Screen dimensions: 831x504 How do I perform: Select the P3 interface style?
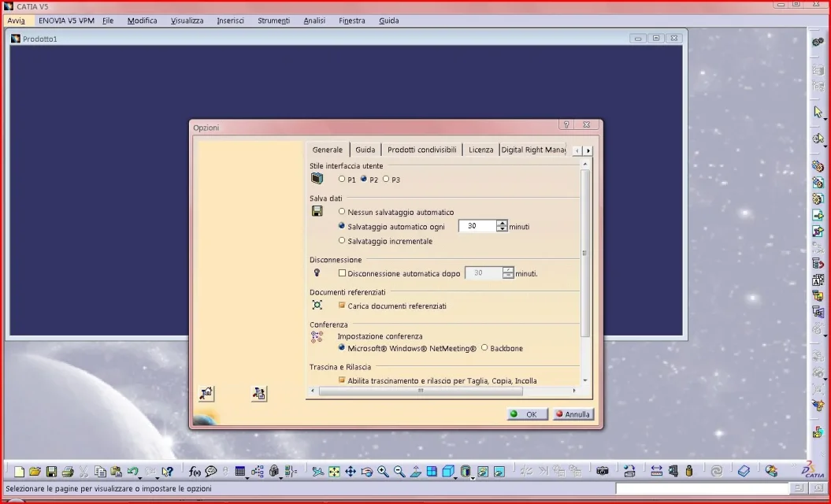[386, 179]
